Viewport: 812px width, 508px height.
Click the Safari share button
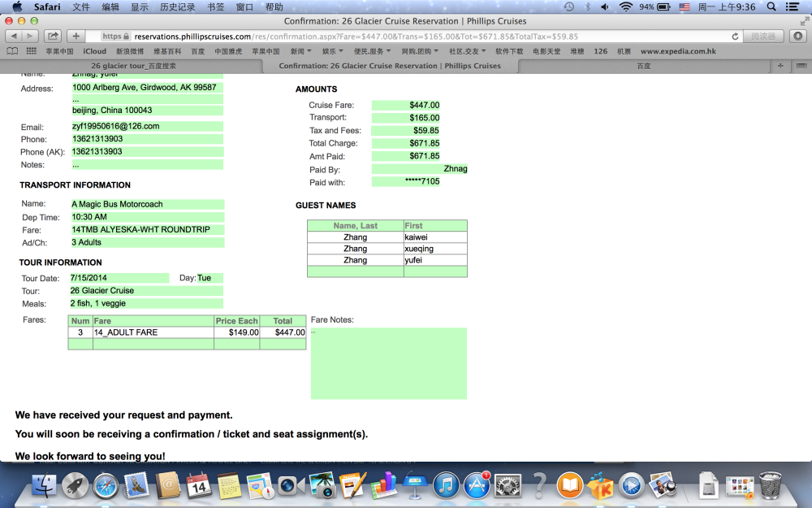coord(53,36)
